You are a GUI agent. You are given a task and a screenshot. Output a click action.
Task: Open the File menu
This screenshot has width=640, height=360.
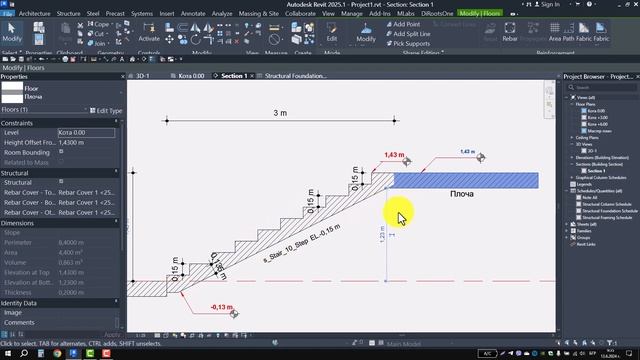point(7,14)
